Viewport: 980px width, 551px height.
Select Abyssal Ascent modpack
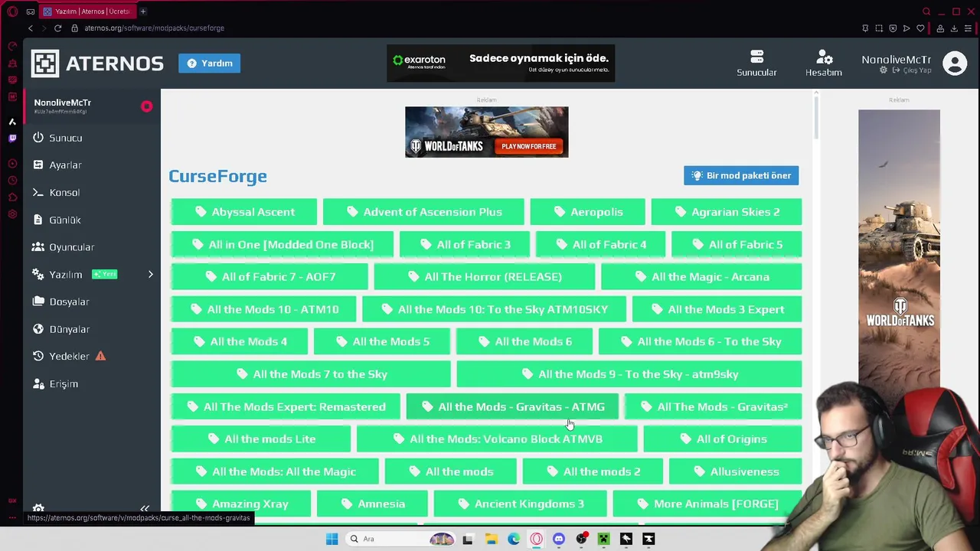click(244, 212)
